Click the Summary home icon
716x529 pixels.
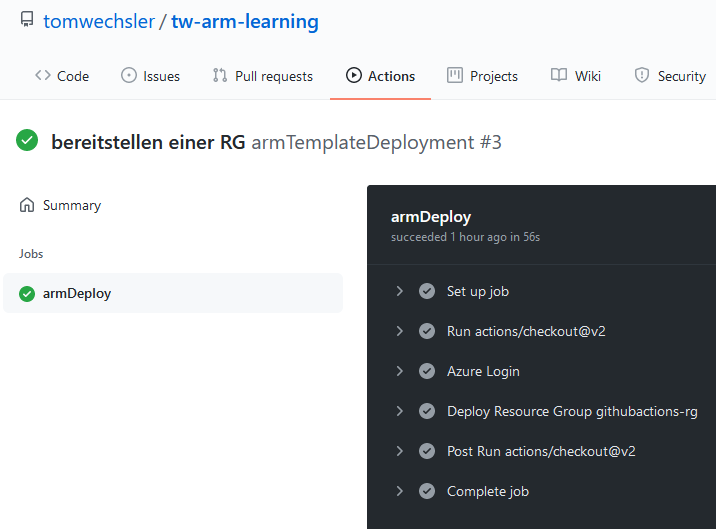click(27, 205)
